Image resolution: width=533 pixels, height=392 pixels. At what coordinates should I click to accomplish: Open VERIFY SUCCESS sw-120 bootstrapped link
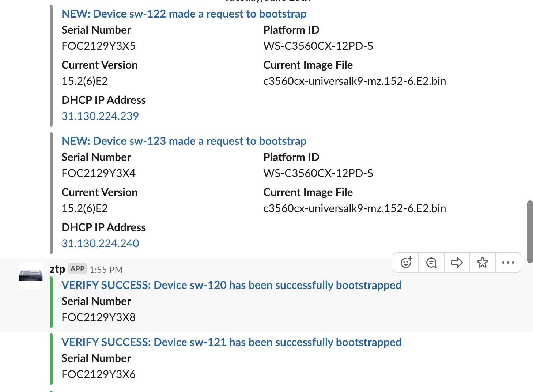coord(231,285)
